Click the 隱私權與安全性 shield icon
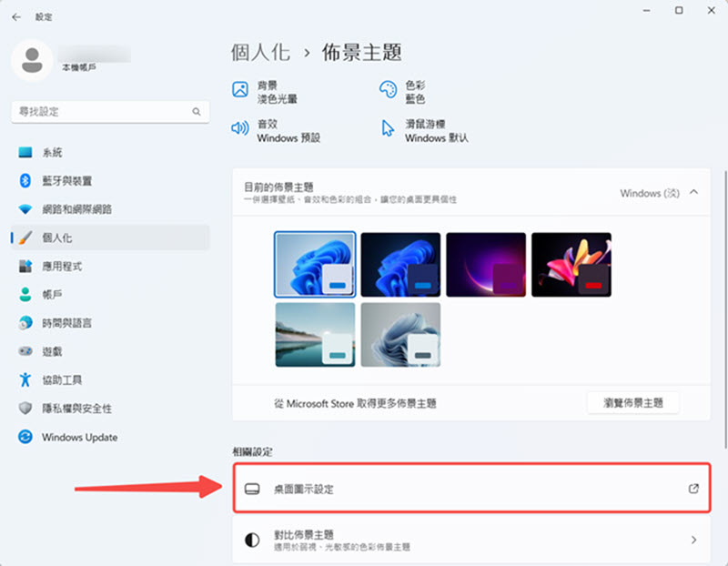Image resolution: width=728 pixels, height=566 pixels. 26,409
